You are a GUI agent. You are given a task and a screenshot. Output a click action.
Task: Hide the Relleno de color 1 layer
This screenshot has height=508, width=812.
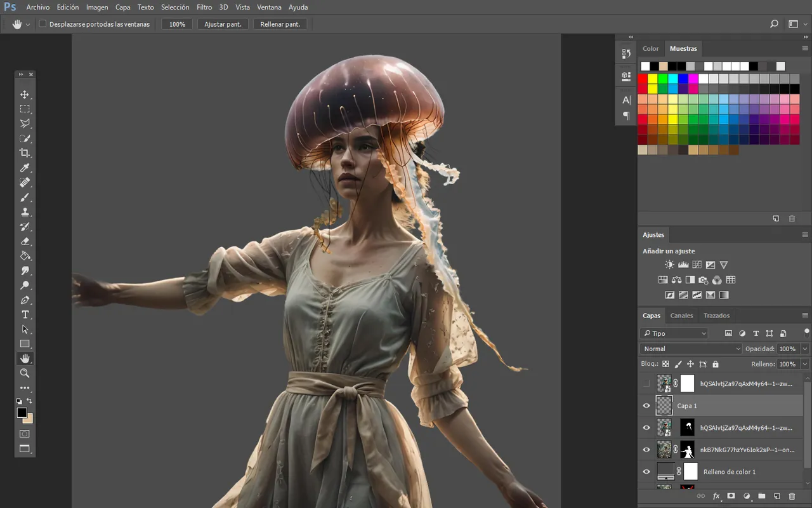[646, 472]
